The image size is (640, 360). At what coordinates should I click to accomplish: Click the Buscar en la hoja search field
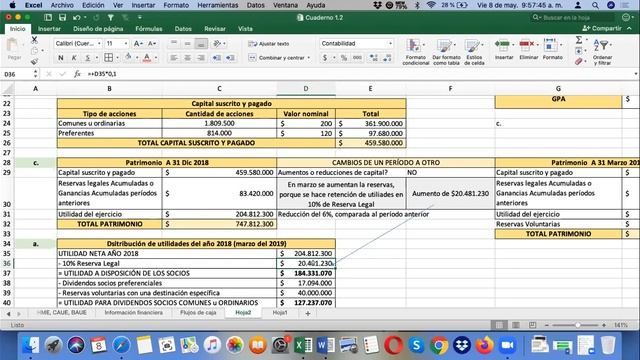[x=572, y=18]
